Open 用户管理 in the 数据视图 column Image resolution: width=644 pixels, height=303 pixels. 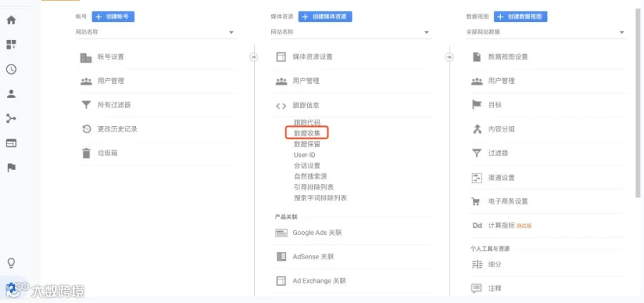tap(501, 81)
